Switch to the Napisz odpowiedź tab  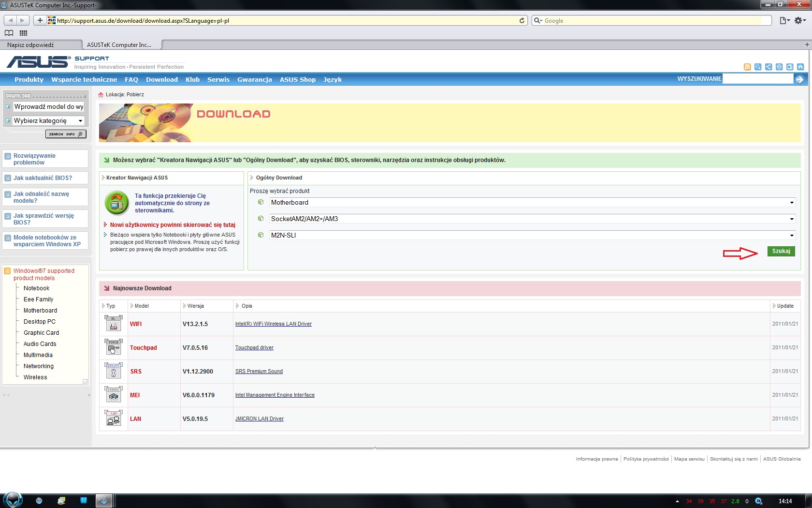[41, 45]
